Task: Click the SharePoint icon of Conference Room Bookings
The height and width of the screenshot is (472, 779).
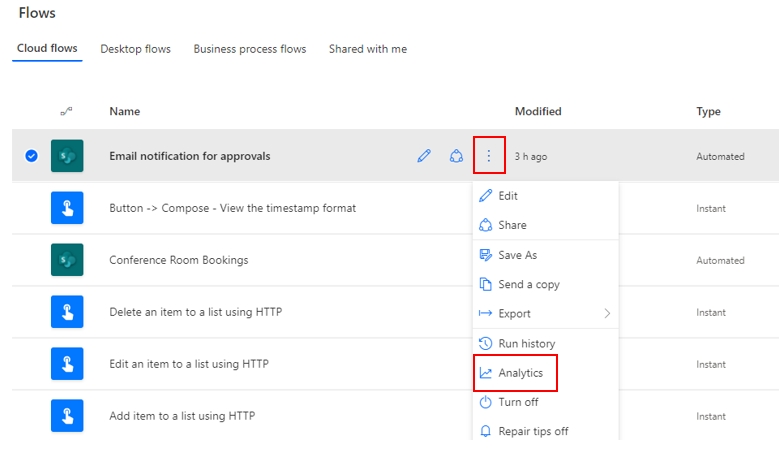Action: pos(67,260)
